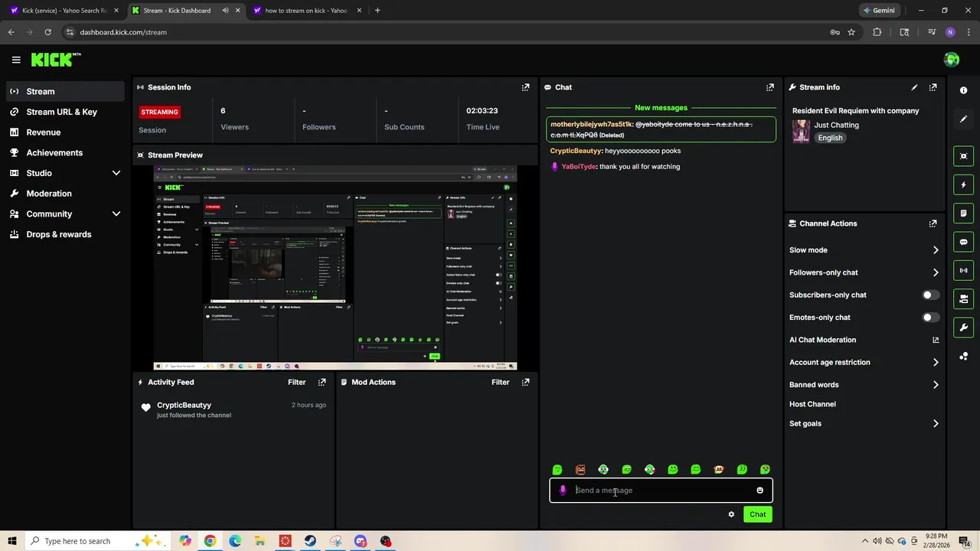Edit stream info using pencil icon in panel

[914, 87]
